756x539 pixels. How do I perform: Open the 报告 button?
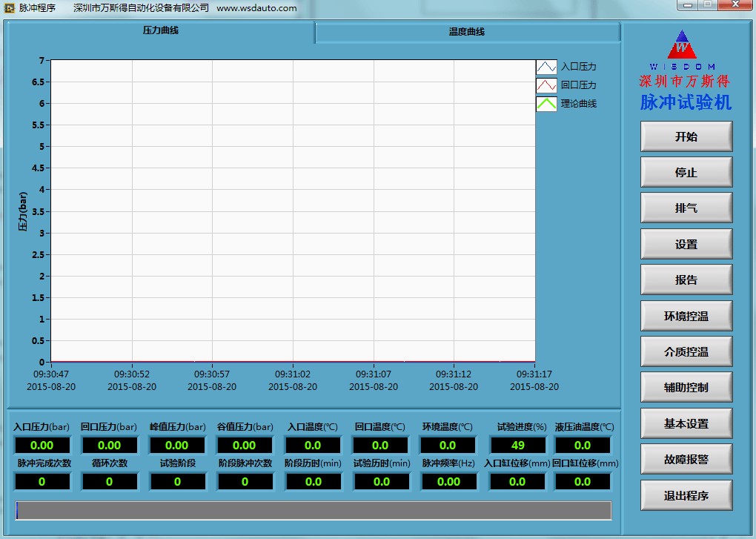coord(686,280)
